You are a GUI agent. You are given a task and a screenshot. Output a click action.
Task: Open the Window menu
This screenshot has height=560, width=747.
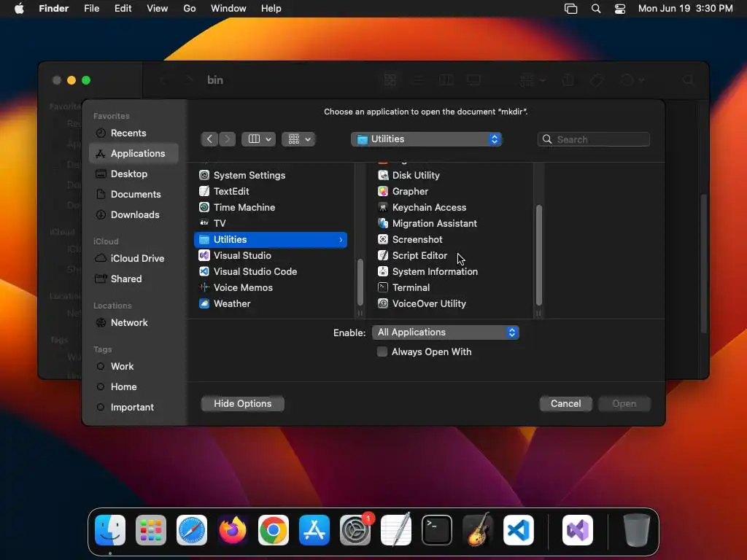228,9
